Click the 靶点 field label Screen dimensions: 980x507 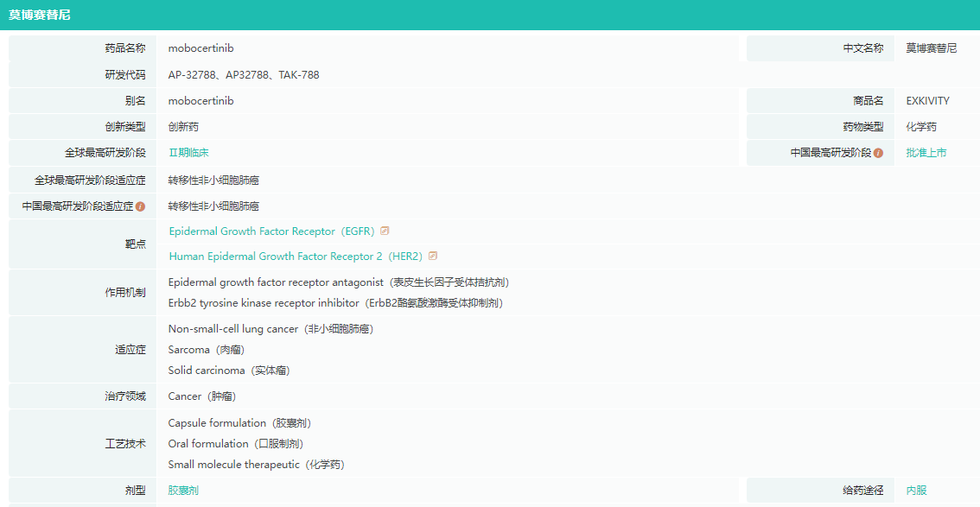(x=135, y=244)
